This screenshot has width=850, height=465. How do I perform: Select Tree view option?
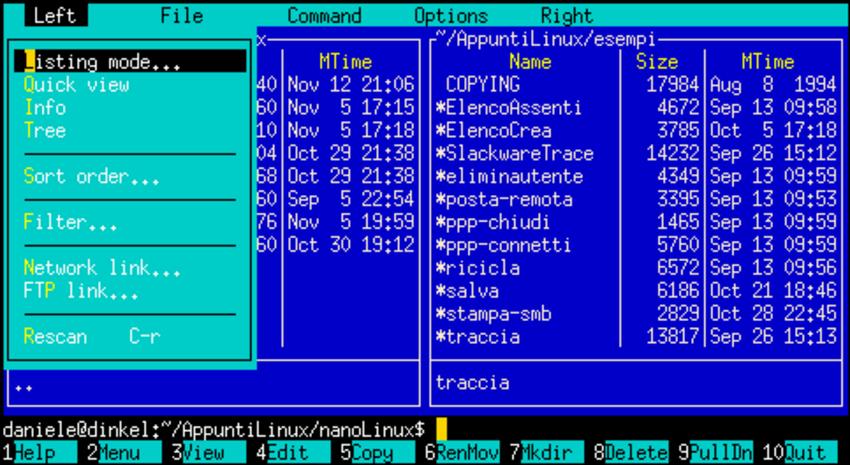pyautogui.click(x=45, y=131)
